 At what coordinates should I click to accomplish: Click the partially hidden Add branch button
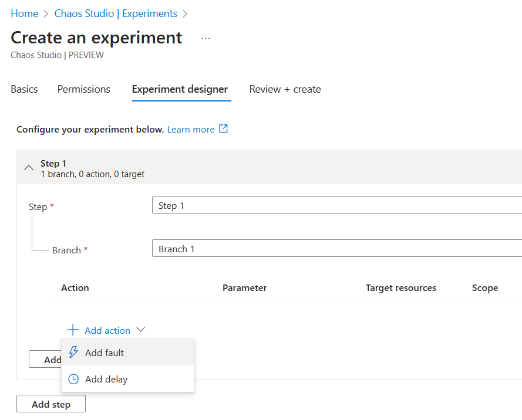45,360
